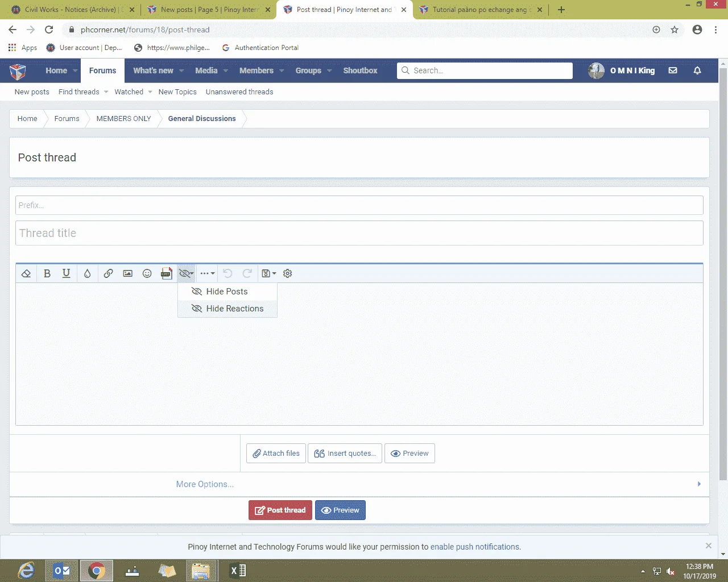The width and height of the screenshot is (728, 582).
Task: Choose Hide Reactions from dropdown
Action: (227, 309)
